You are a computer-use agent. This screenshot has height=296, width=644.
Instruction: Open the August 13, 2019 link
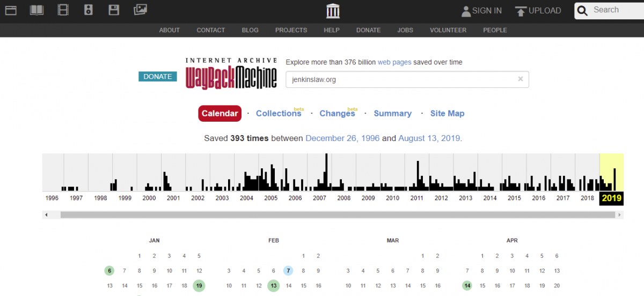(x=429, y=138)
